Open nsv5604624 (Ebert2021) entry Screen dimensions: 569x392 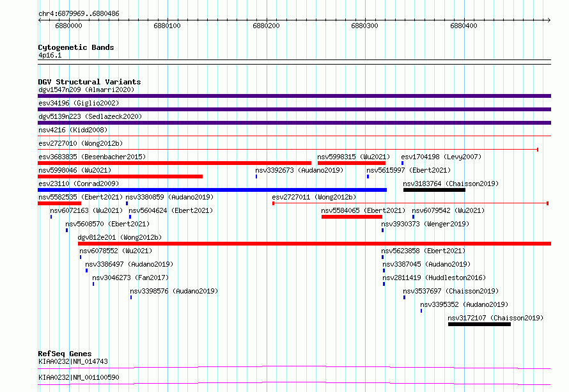pos(171,210)
